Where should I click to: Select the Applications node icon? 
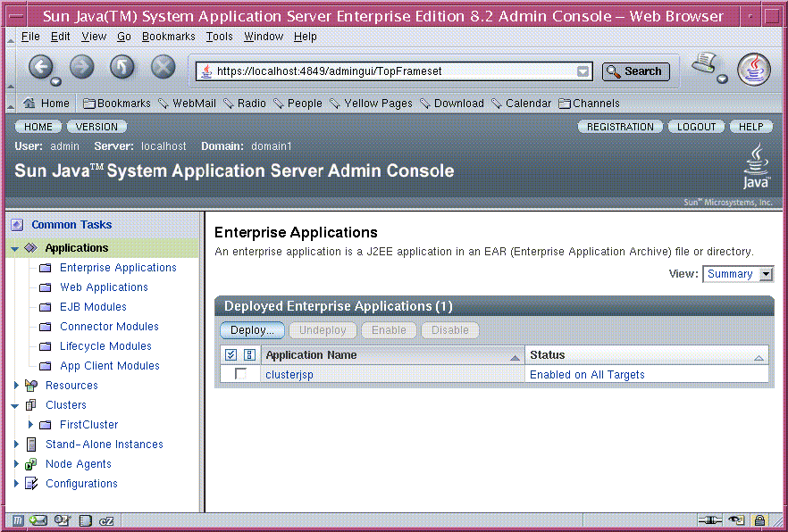30,248
